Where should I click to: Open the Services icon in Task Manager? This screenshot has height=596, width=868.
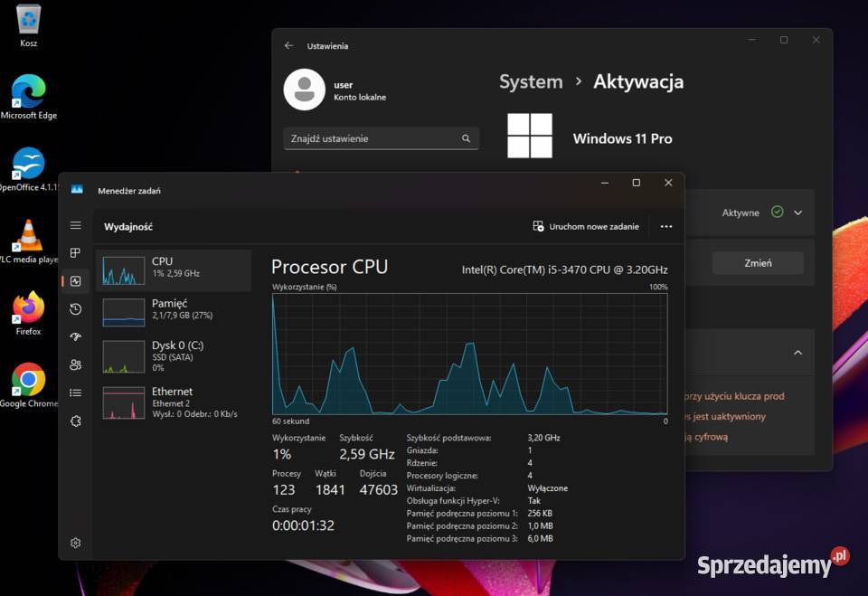[x=76, y=421]
